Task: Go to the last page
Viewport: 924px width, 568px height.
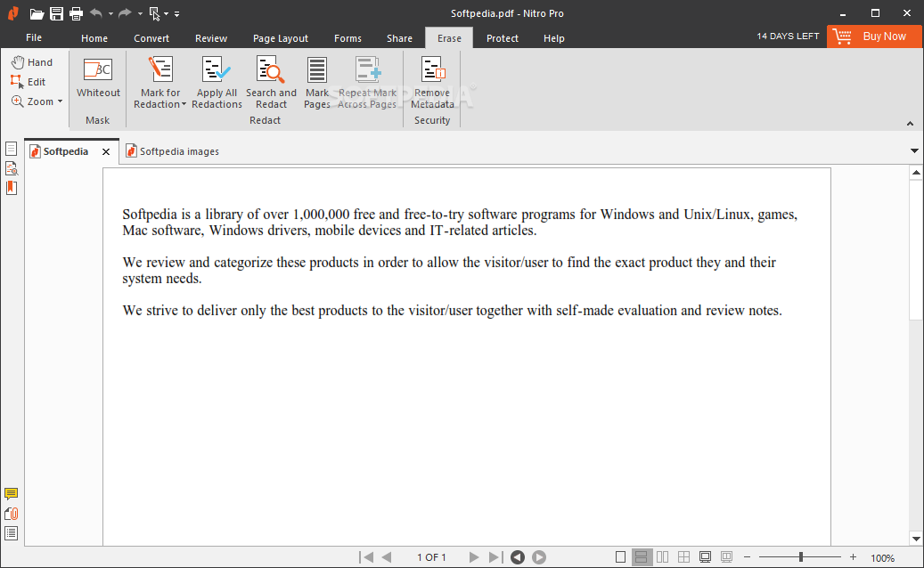Action: 495,556
